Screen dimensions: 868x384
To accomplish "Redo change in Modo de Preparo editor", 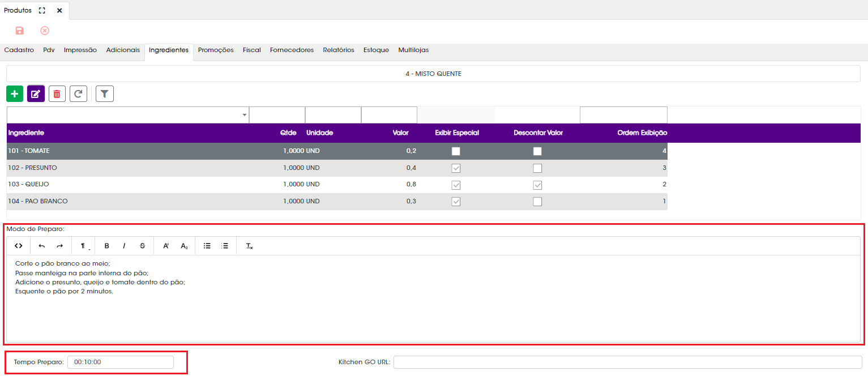I will (x=59, y=246).
